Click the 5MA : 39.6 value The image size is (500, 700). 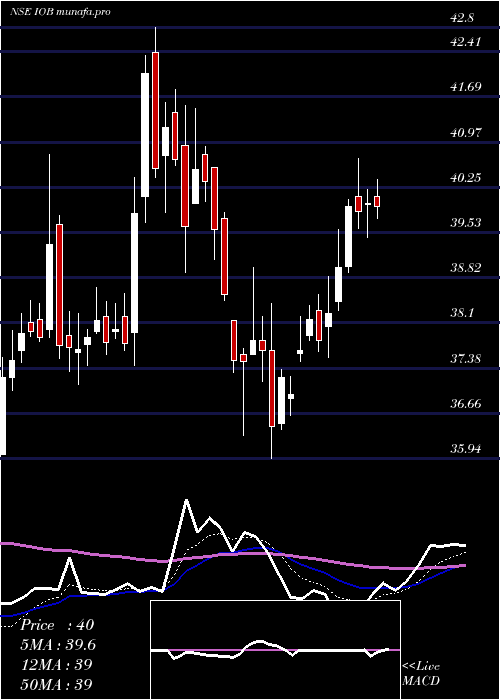click(58, 645)
